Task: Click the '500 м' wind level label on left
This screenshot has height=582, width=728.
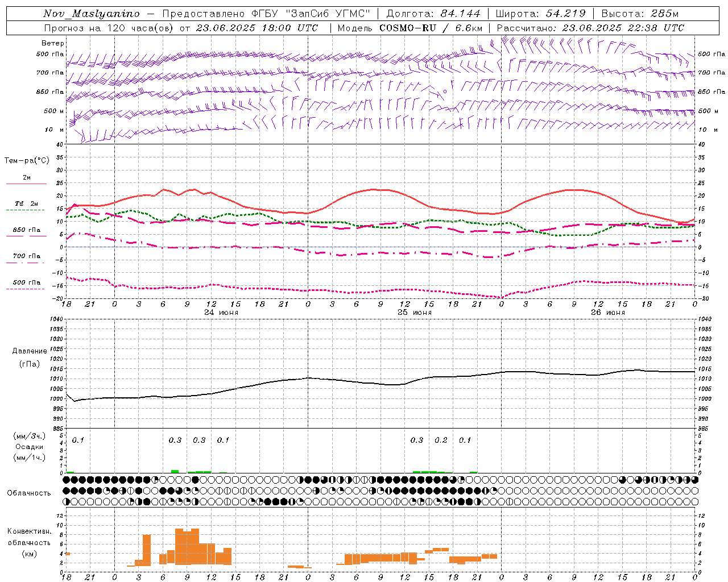Action: coord(54,111)
